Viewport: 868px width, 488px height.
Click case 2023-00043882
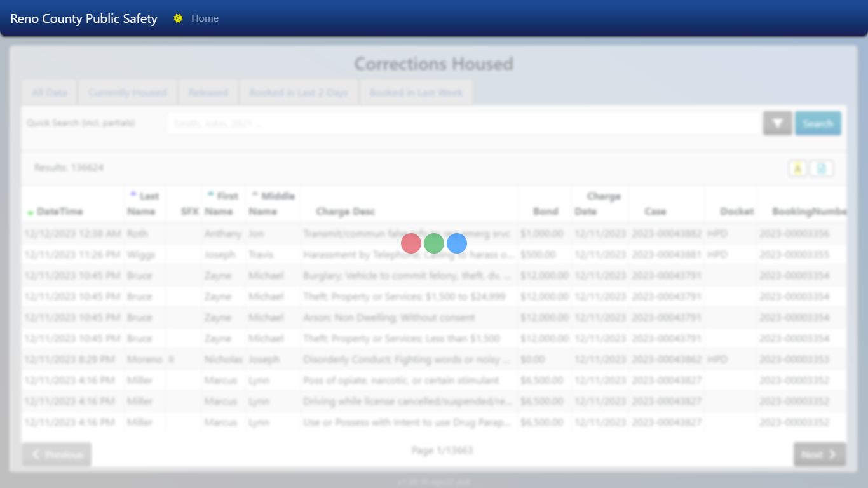(x=667, y=234)
